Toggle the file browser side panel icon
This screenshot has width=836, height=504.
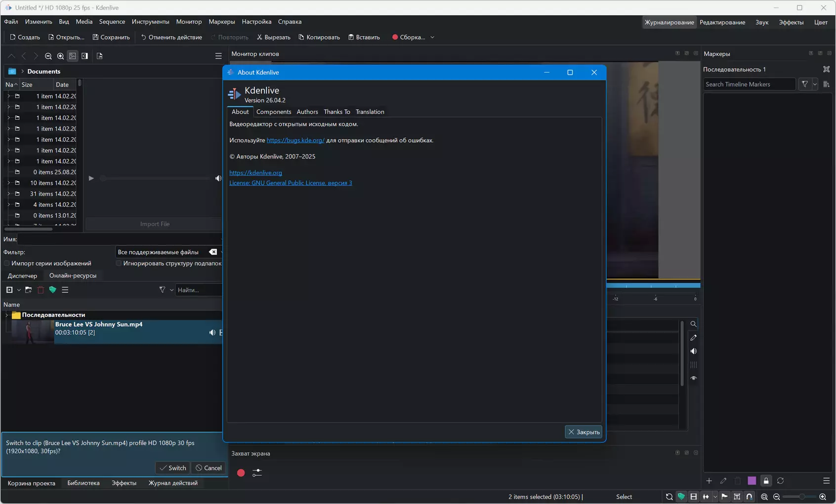(x=85, y=56)
